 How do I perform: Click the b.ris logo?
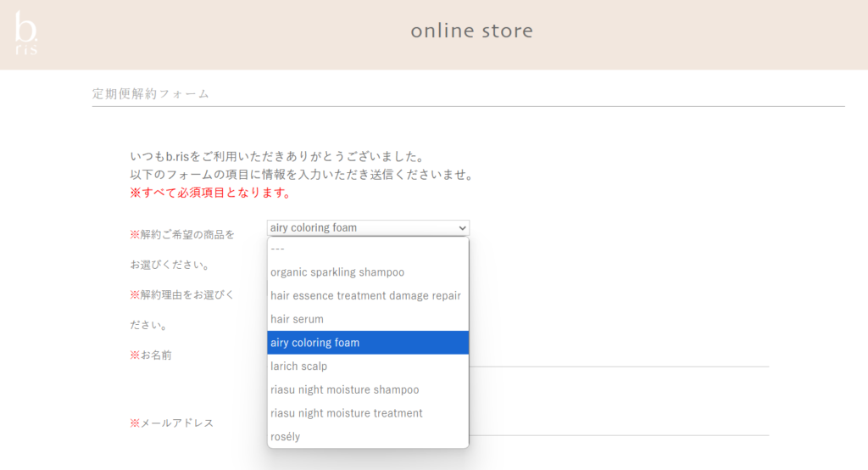coord(26,33)
